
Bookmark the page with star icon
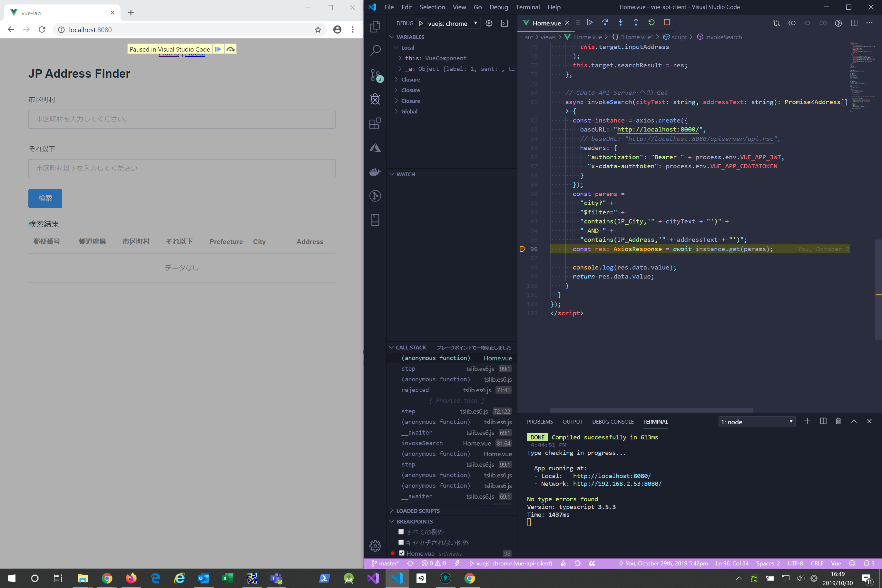tap(318, 30)
